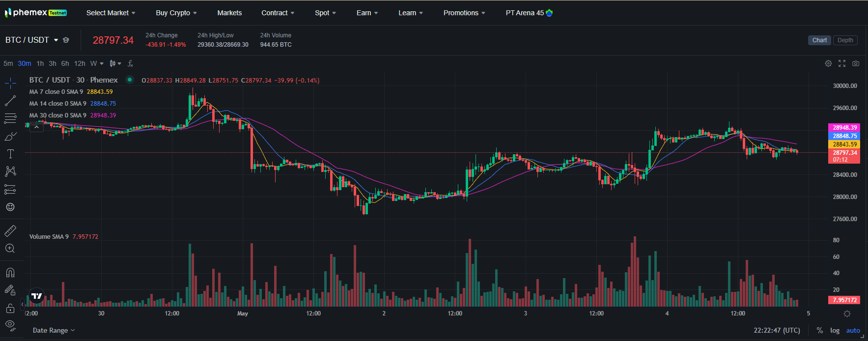Click the TradingView logo on chart

point(37,296)
